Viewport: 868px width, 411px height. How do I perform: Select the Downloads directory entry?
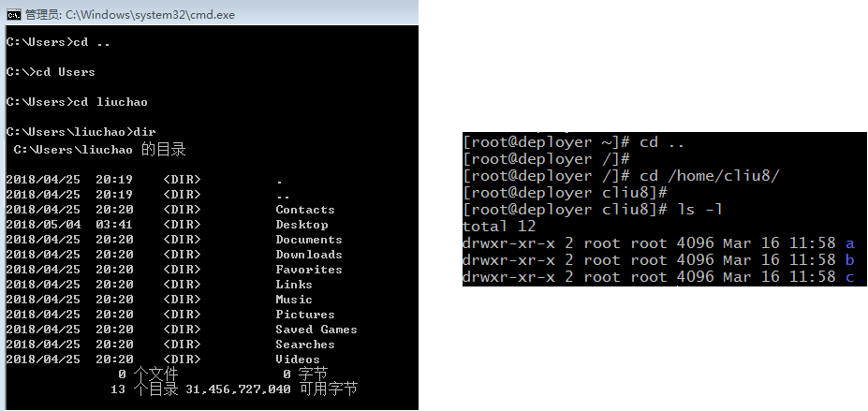pyautogui.click(x=308, y=255)
